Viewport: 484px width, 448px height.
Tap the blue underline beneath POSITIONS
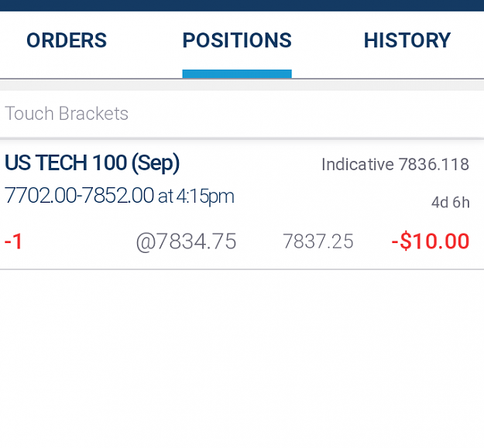[x=237, y=74]
